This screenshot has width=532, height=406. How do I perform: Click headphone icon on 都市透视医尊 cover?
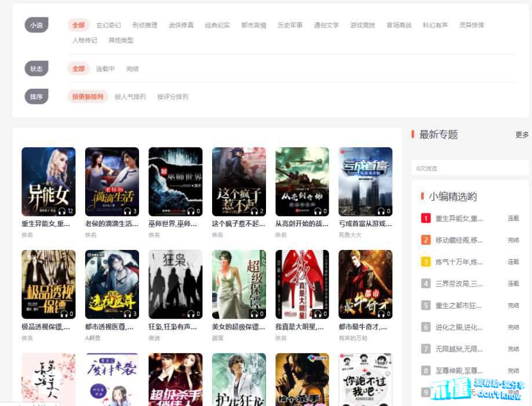pos(127,314)
